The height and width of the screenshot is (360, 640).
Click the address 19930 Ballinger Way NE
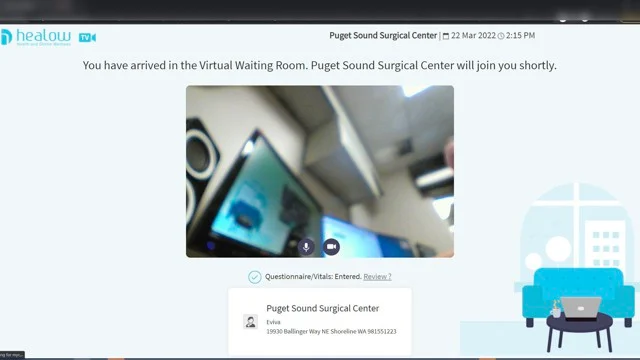click(x=331, y=331)
